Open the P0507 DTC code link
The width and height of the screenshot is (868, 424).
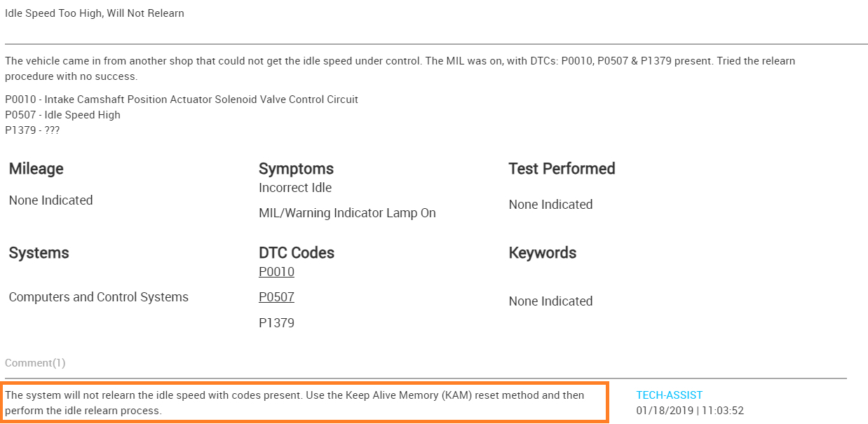[276, 297]
